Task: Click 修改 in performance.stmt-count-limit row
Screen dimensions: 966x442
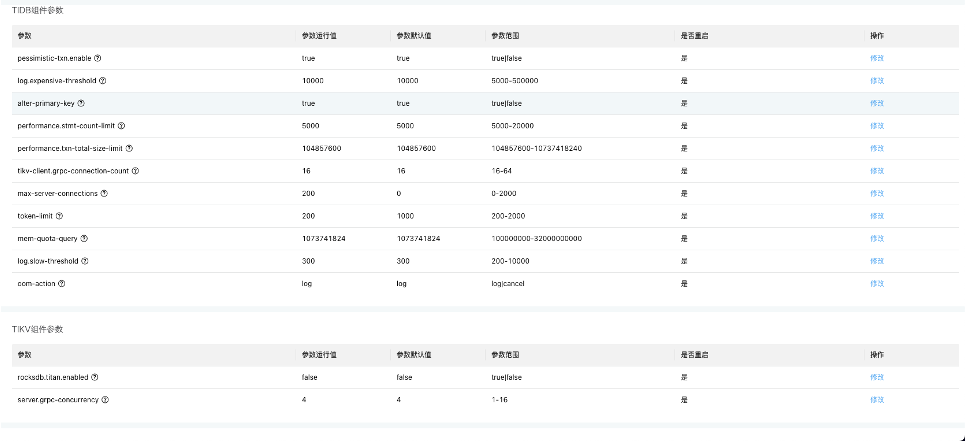Action: [877, 126]
